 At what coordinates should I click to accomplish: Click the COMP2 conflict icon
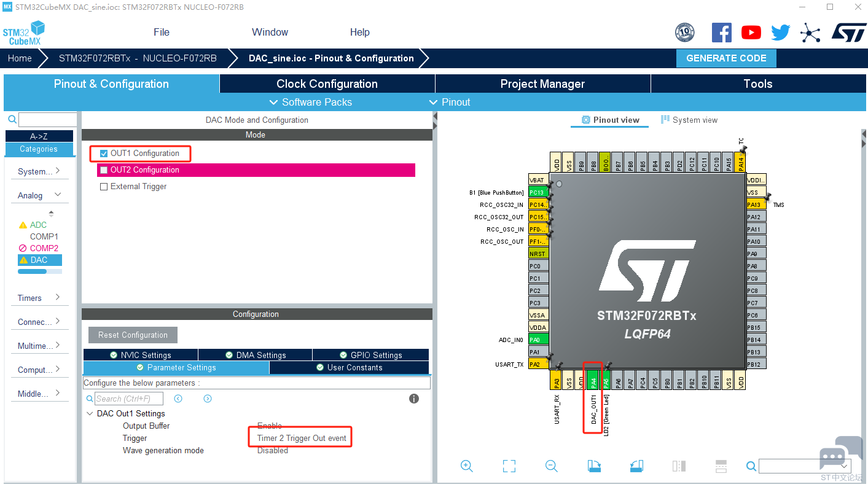click(x=23, y=249)
